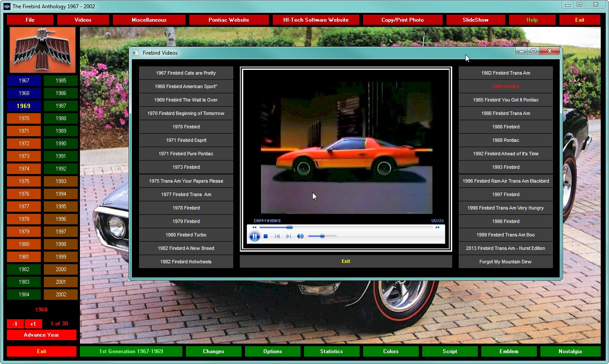Mute the video player's speaker icon
Screen dimensions: 609x364
click(300, 236)
